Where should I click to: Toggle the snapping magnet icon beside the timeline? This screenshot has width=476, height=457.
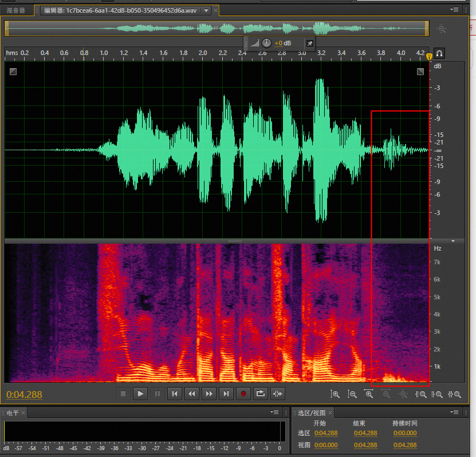pos(439,53)
